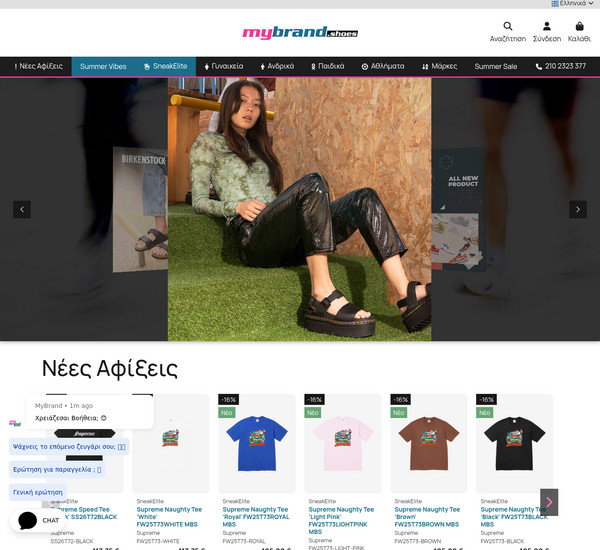Open Summer Vibes menu item

tap(103, 66)
